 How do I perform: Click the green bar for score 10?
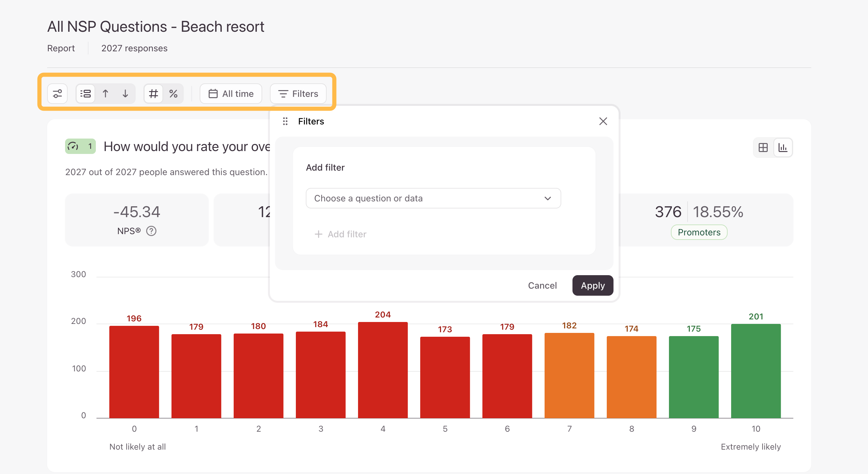[x=756, y=371]
